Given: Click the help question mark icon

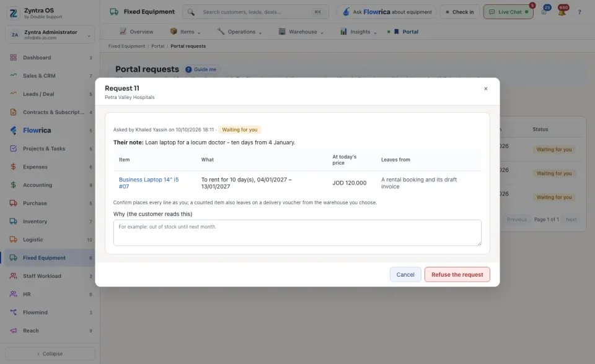Looking at the screenshot, I should point(580,12).
